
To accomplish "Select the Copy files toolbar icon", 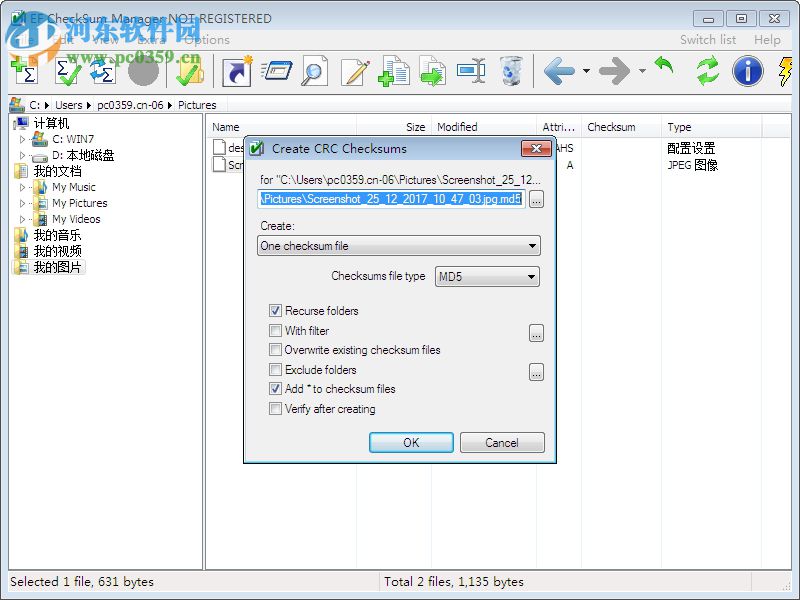I will point(393,70).
